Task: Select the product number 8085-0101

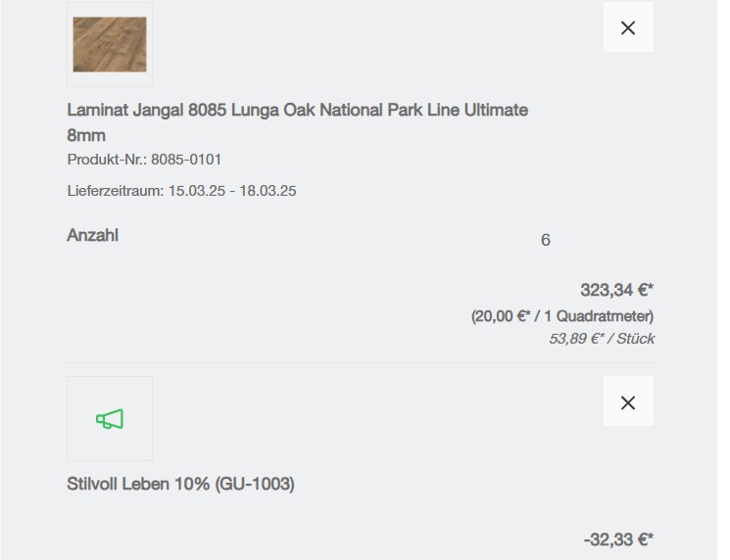Action: click(193, 160)
